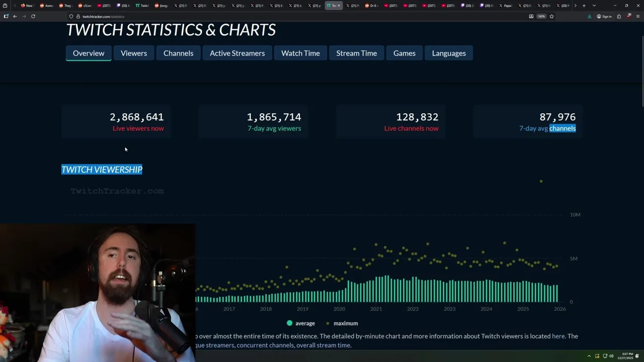Switch to the 'Papal' X tab

506,6
